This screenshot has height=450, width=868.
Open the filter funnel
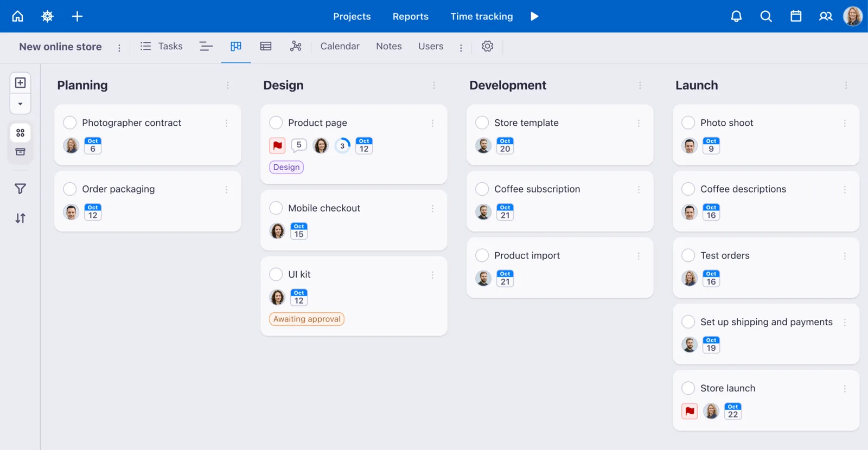(20, 189)
